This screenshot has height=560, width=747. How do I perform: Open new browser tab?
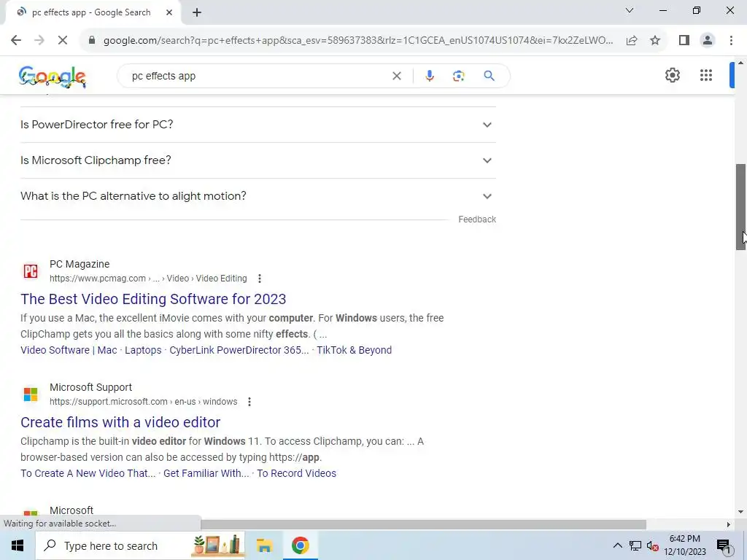coord(197,13)
